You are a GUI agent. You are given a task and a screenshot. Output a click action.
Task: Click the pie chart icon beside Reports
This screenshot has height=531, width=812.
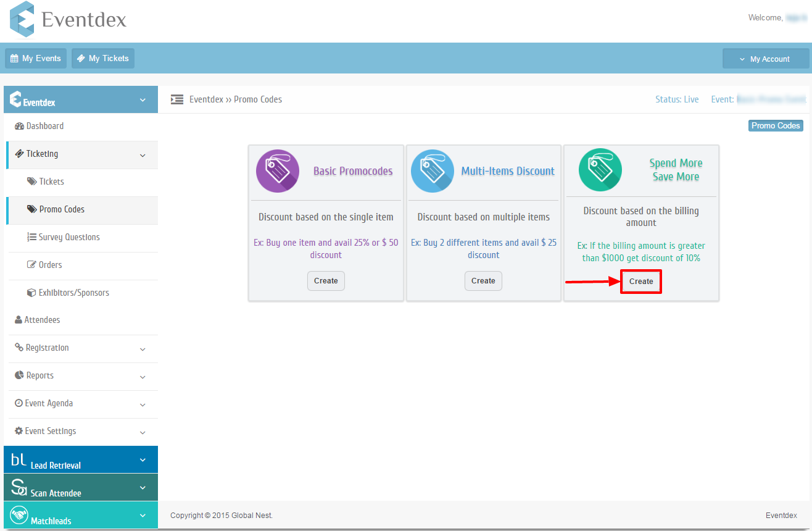19,375
